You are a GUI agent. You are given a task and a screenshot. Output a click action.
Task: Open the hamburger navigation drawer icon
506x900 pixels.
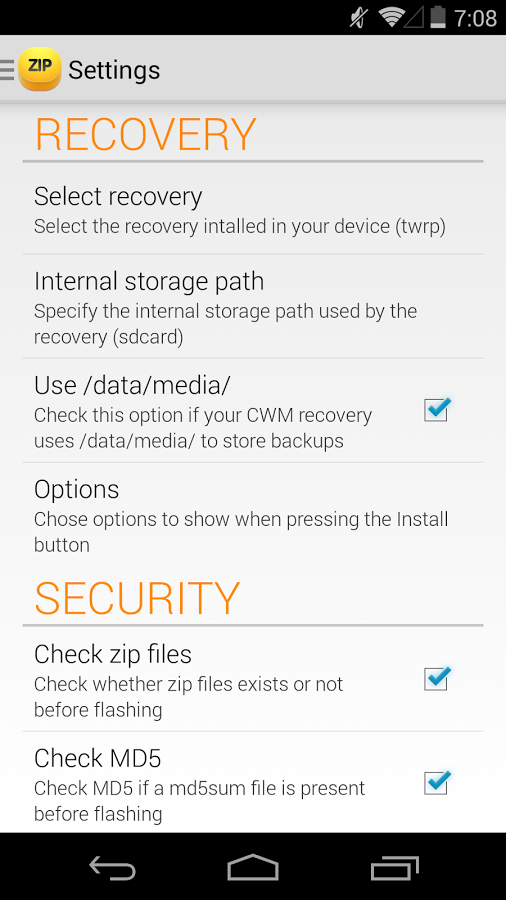click(7, 70)
